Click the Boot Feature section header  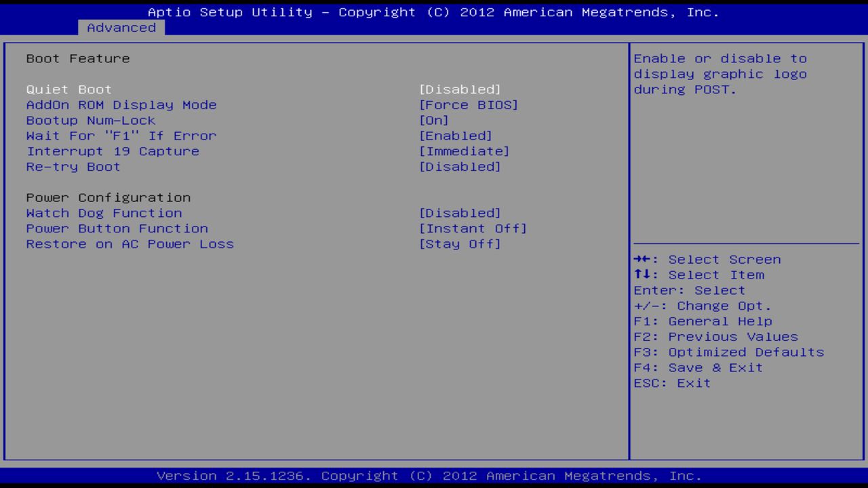[77, 58]
